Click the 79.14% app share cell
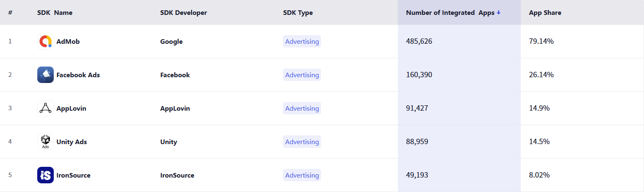 click(x=541, y=41)
